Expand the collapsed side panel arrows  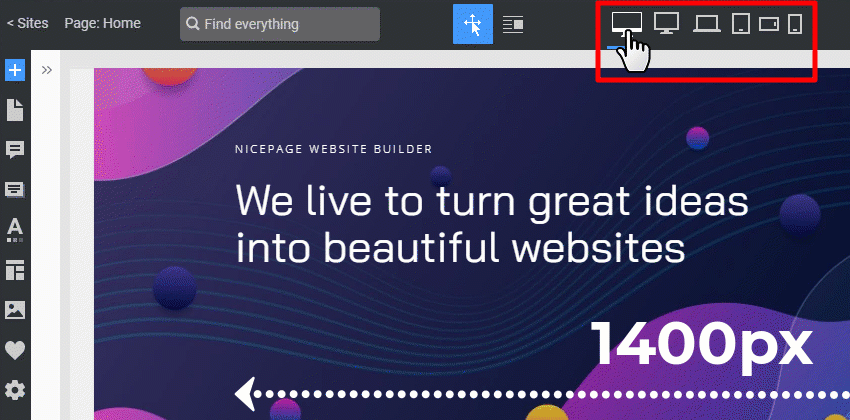[47, 70]
